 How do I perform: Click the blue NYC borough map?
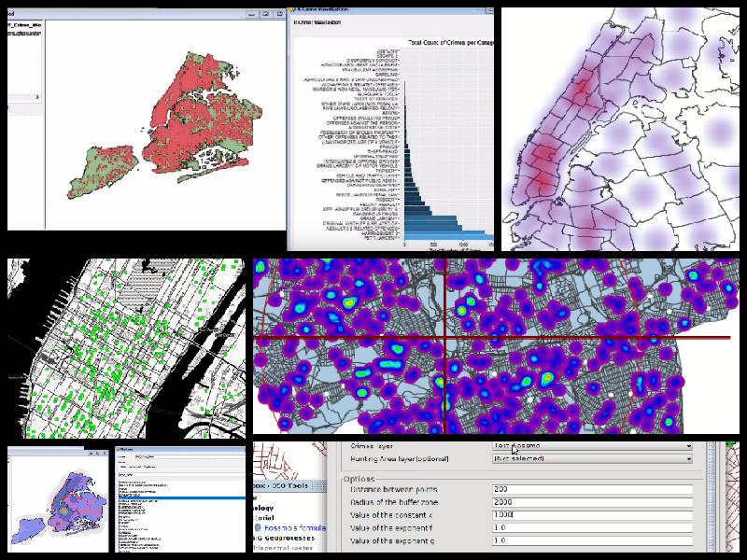(58, 498)
